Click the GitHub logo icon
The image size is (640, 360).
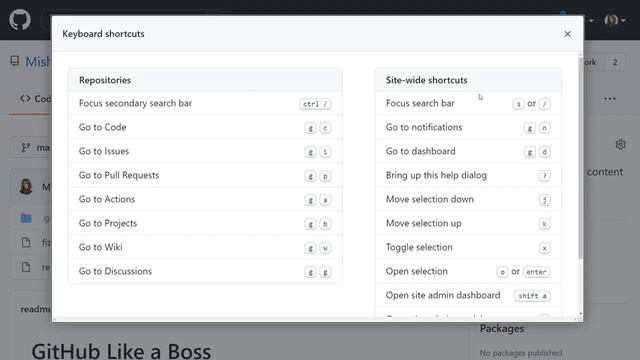click(x=20, y=20)
